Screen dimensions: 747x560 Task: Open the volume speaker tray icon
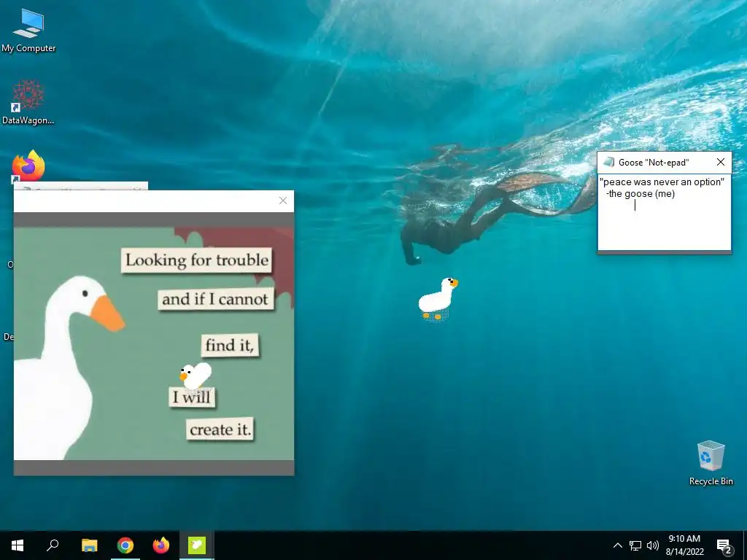pos(653,545)
